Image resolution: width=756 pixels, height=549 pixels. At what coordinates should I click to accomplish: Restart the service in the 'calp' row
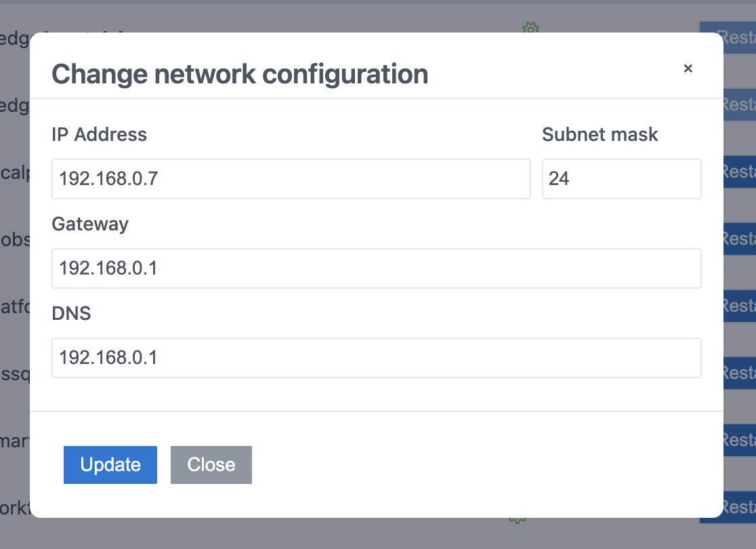(739, 172)
